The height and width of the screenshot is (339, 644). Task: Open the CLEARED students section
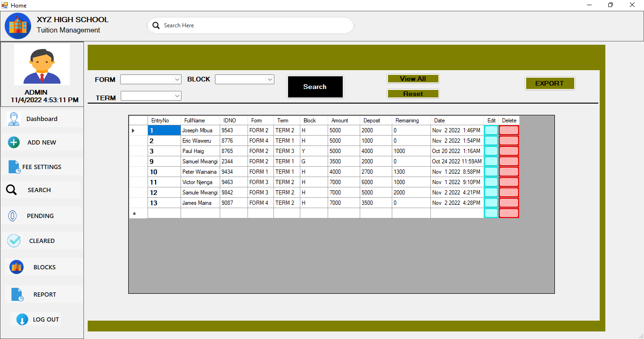41,241
